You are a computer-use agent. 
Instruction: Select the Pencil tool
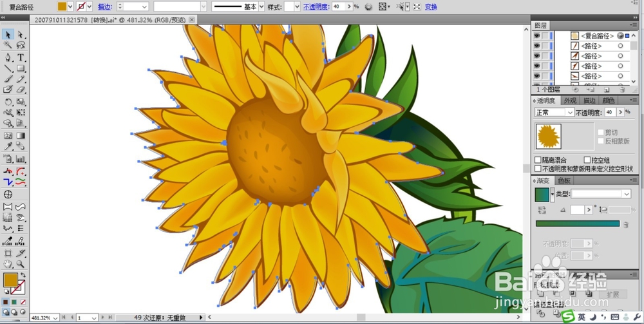click(x=21, y=79)
